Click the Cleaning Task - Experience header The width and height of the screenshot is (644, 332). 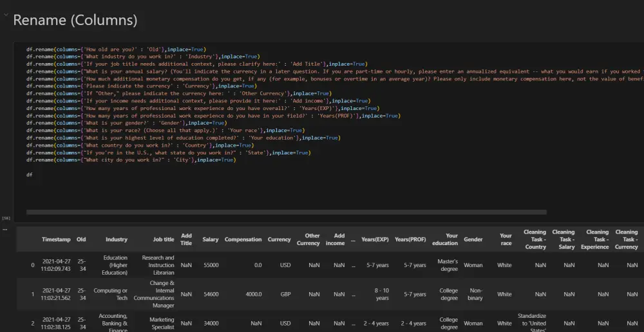click(x=594, y=239)
